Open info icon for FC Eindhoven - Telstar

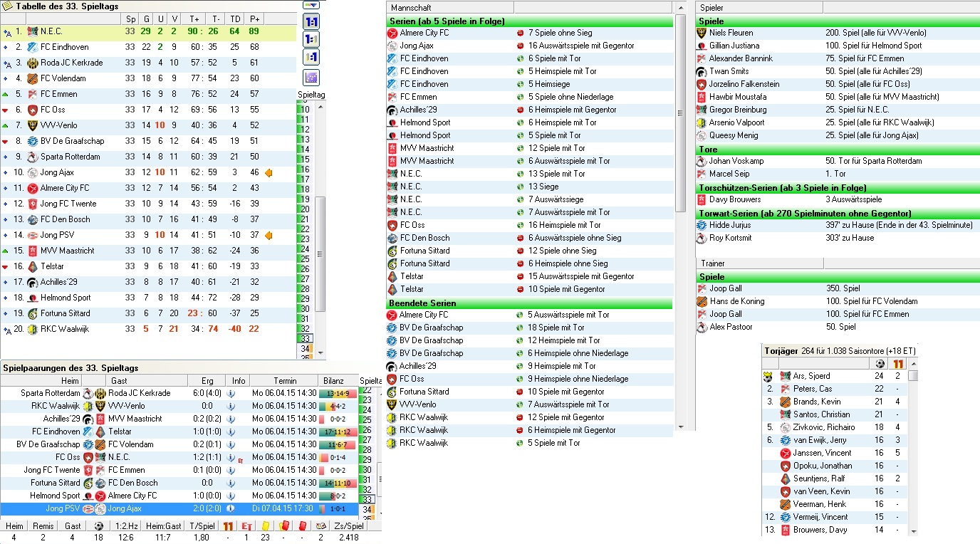pos(231,431)
